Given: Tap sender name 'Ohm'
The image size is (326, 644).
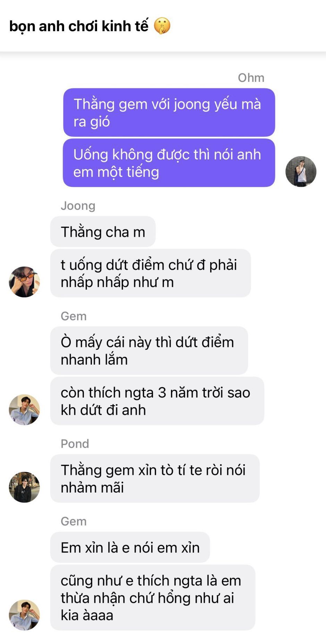Looking at the screenshot, I should 251,78.
